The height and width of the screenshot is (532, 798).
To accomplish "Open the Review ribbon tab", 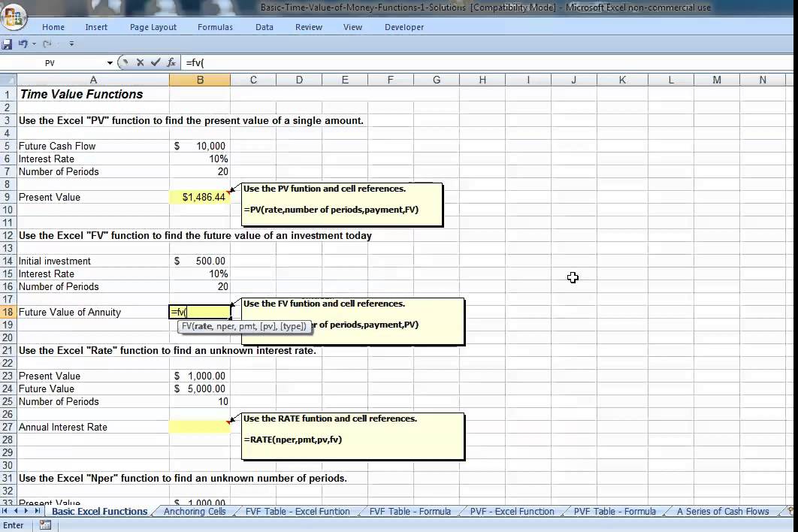I will [x=309, y=27].
